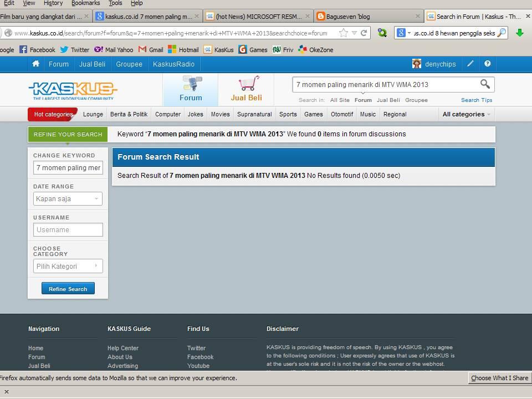
Task: Click the denychips avatar picture
Action: pos(417,64)
